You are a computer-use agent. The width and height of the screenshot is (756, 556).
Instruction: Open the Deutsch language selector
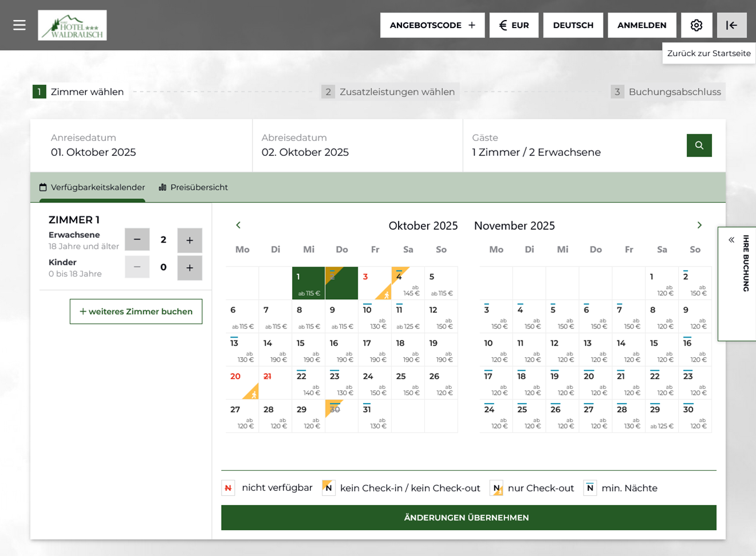pyautogui.click(x=573, y=25)
